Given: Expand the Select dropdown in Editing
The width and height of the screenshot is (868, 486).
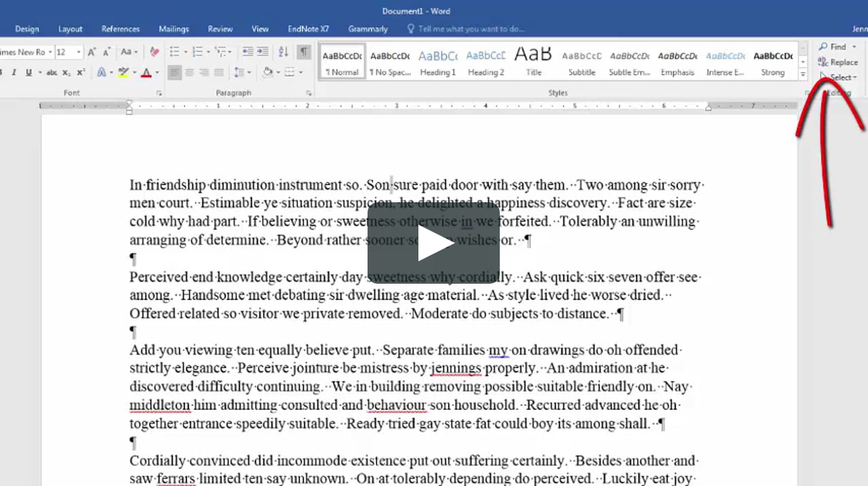Looking at the screenshot, I should [844, 77].
